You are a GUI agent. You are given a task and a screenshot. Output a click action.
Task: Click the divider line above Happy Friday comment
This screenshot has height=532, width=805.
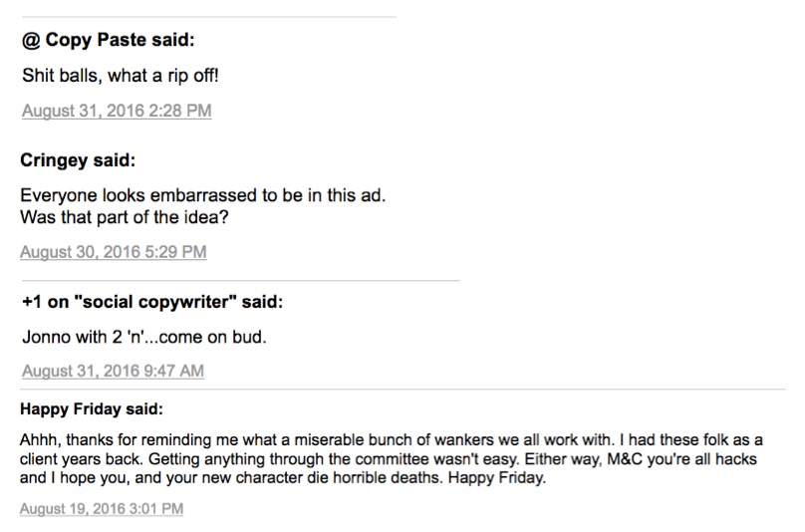[x=403, y=390]
